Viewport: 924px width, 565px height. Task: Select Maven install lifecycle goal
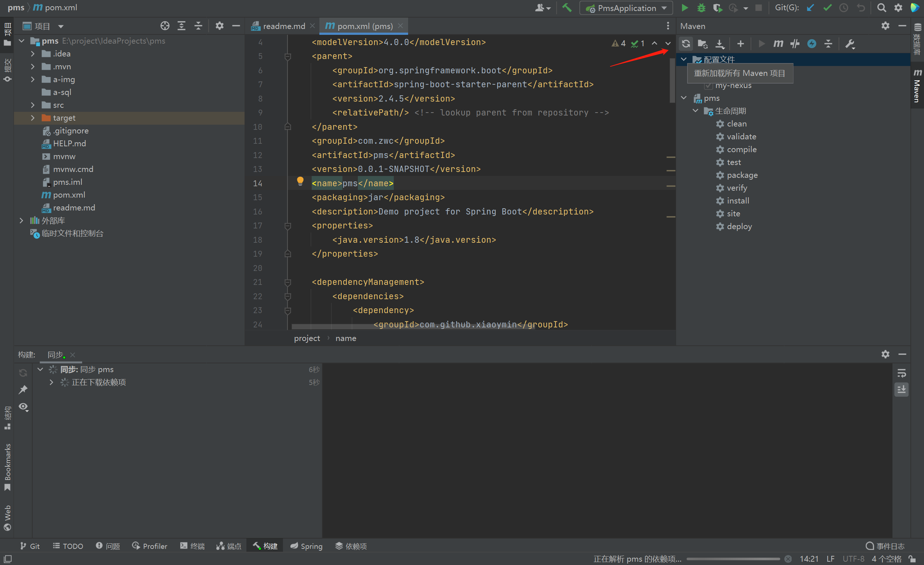(x=738, y=201)
